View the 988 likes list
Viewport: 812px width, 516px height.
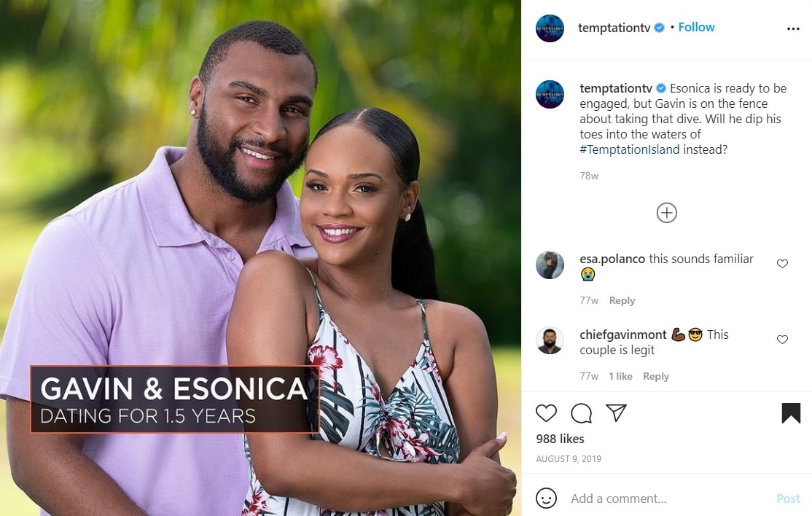click(x=560, y=439)
